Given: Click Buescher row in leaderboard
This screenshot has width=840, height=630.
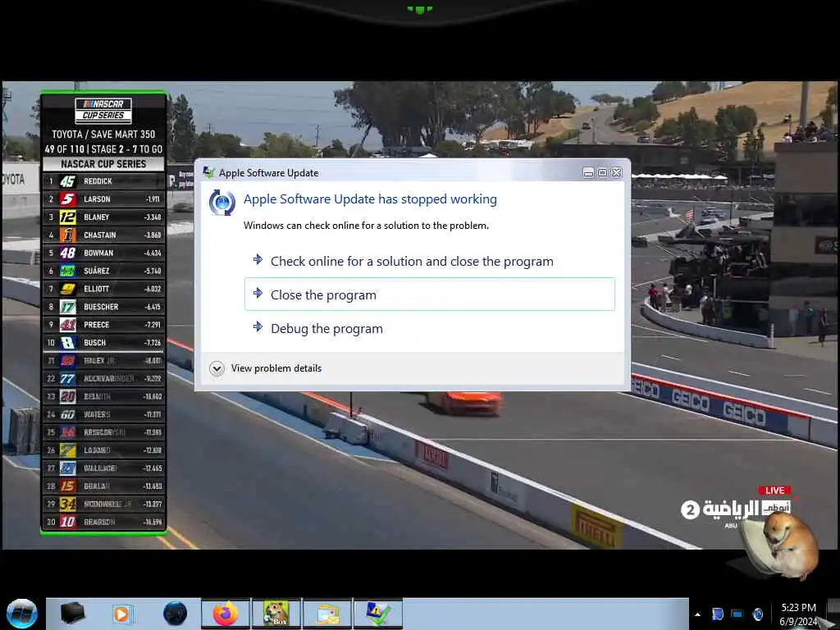Looking at the screenshot, I should [x=103, y=307].
